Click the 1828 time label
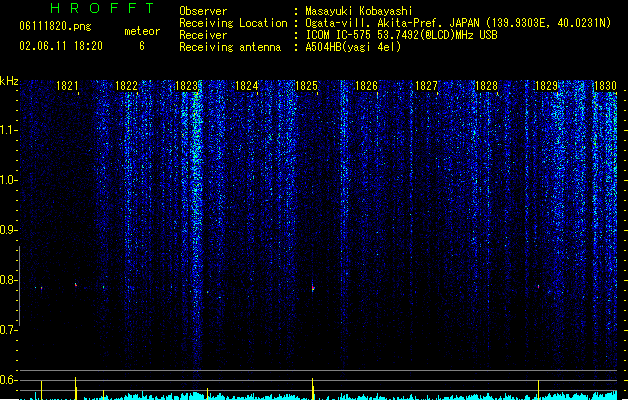 (486, 86)
